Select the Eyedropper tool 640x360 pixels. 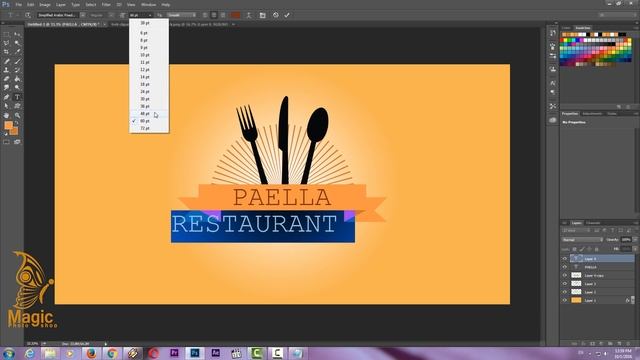(17, 52)
